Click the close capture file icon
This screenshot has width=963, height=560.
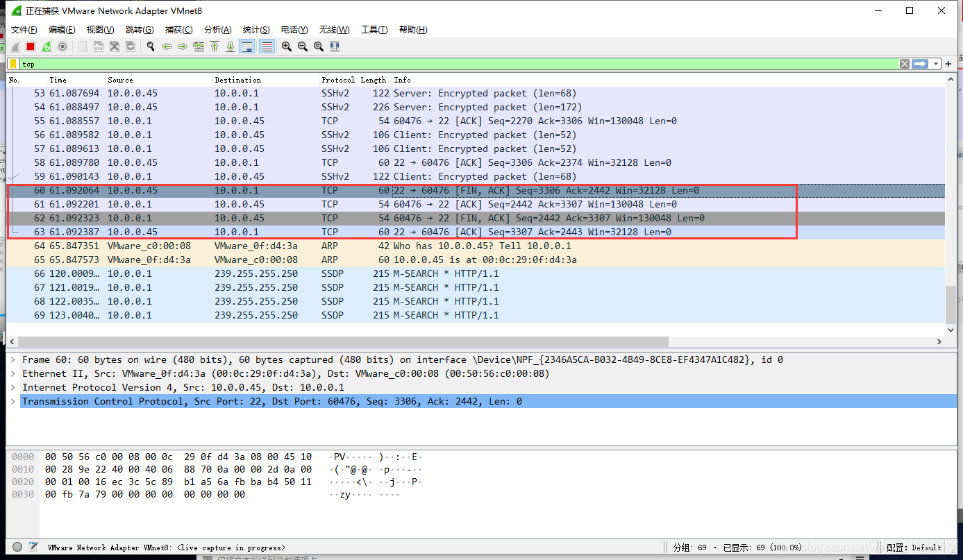click(x=115, y=46)
